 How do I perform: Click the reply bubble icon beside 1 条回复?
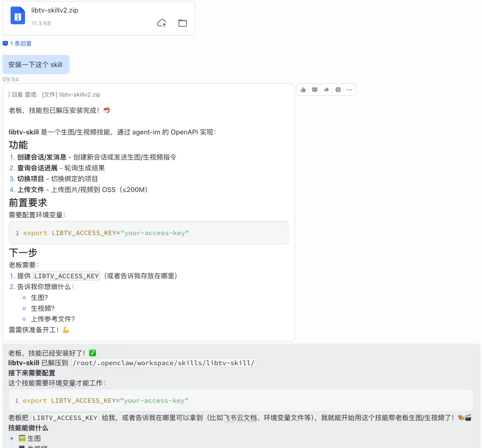point(5,44)
